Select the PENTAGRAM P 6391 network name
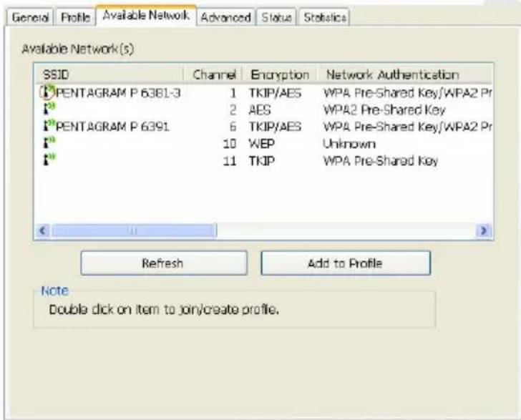 112,127
